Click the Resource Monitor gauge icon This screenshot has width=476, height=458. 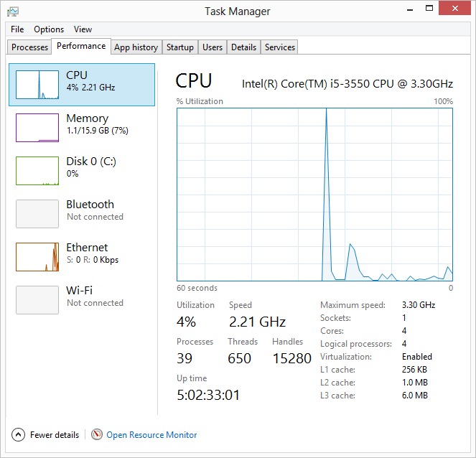(97, 435)
